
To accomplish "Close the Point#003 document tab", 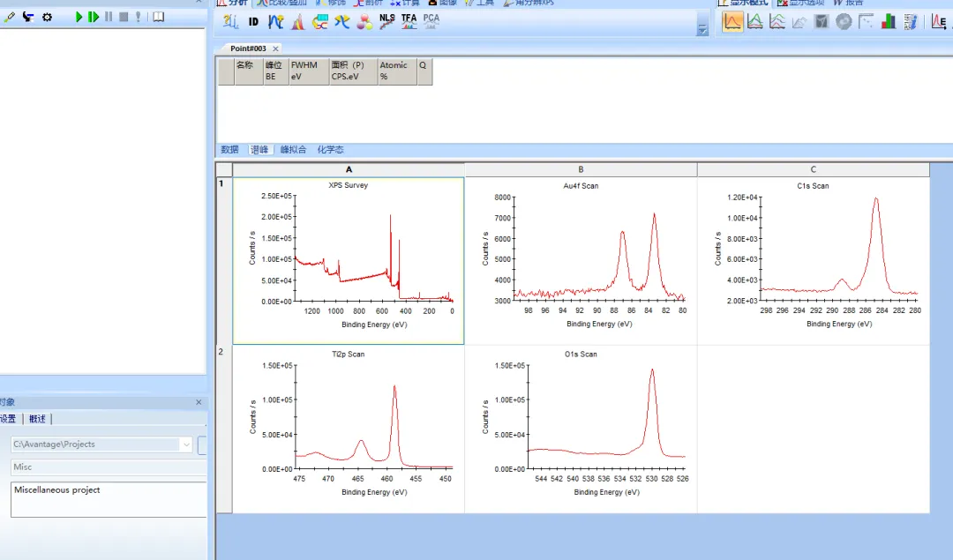I will click(x=275, y=49).
